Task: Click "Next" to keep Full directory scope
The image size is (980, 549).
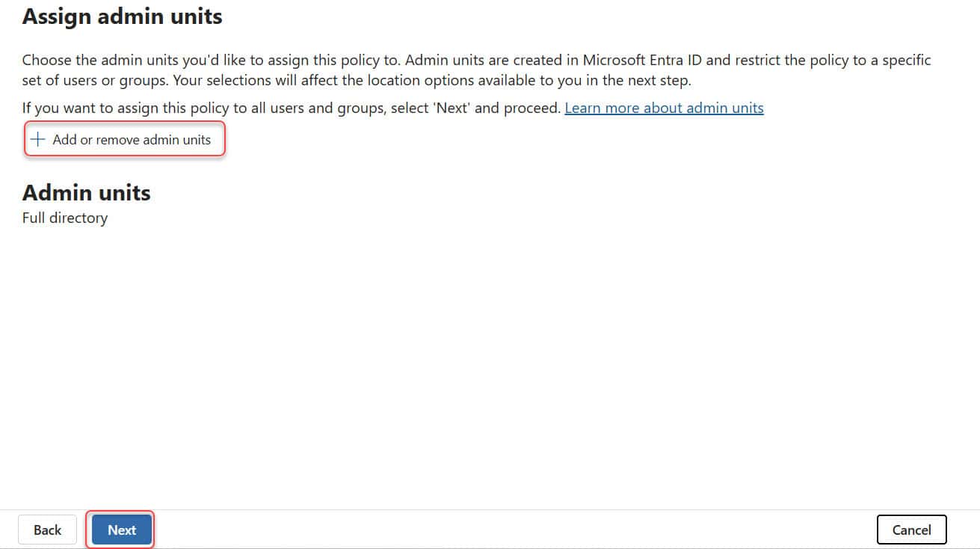Action: pyautogui.click(x=120, y=530)
